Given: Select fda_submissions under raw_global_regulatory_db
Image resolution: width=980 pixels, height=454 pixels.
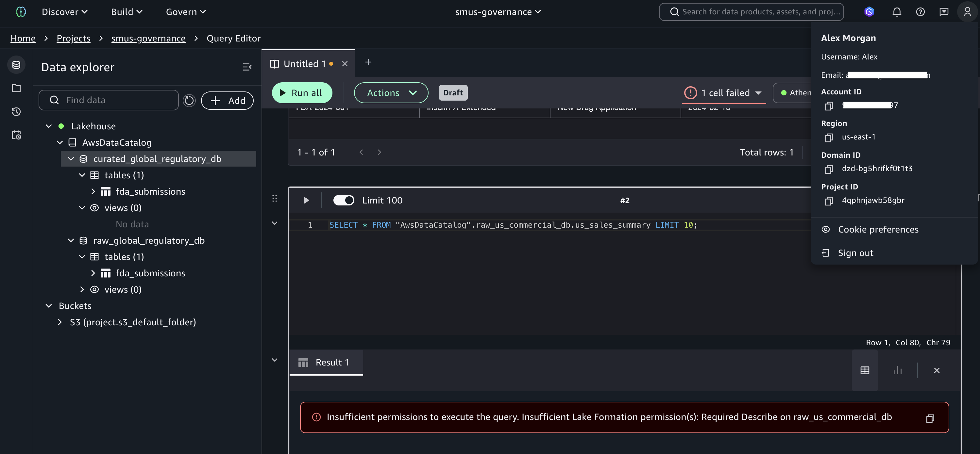Looking at the screenshot, I should point(150,273).
